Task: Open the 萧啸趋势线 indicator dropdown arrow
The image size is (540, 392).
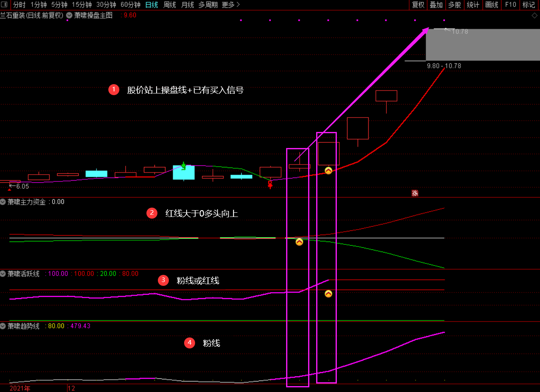Action: pyautogui.click(x=3, y=326)
